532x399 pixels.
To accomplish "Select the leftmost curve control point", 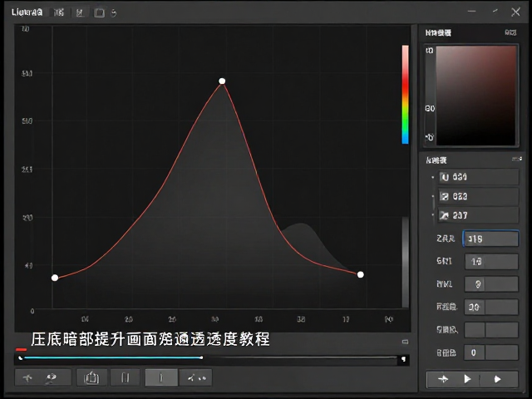I will (55, 278).
